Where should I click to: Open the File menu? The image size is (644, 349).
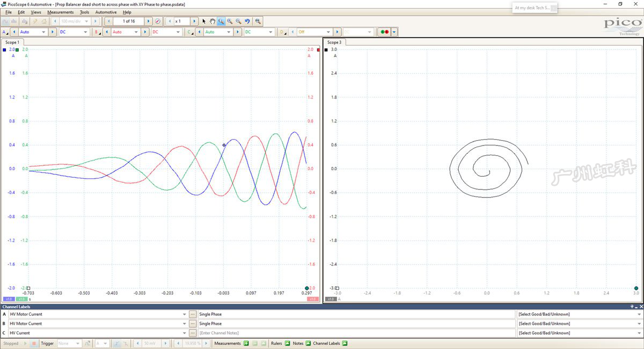pos(9,12)
